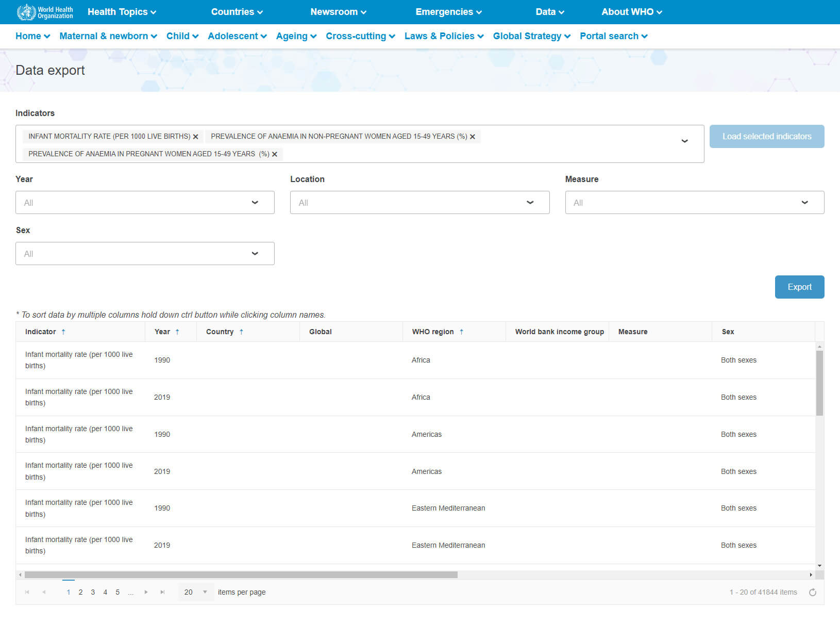Open the Adolescent menu
The width and height of the screenshot is (840, 623).
[237, 36]
